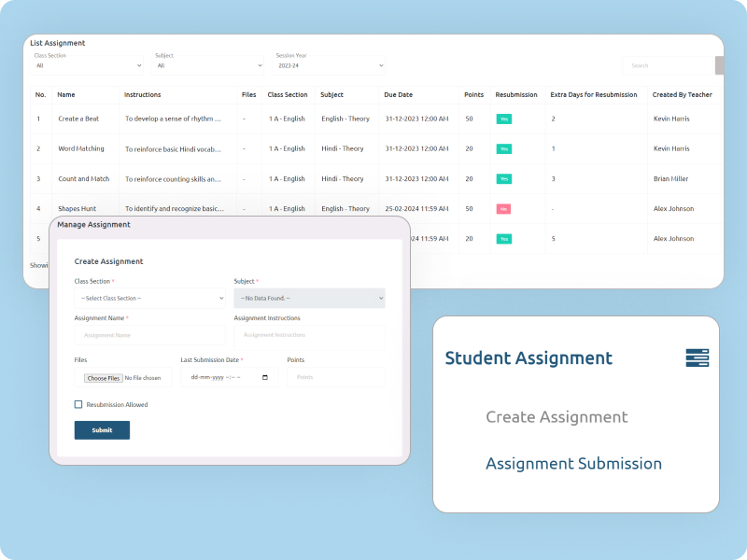Viewport: 747px width, 560px height.
Task: Select Assignment Submission on the Student Assignment card
Action: (574, 464)
